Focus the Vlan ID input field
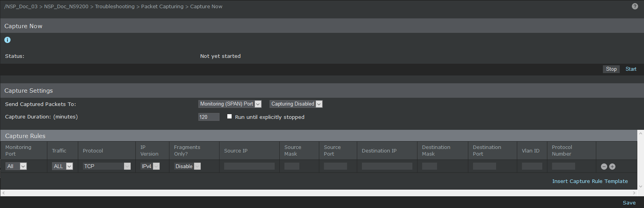 pyautogui.click(x=532, y=166)
